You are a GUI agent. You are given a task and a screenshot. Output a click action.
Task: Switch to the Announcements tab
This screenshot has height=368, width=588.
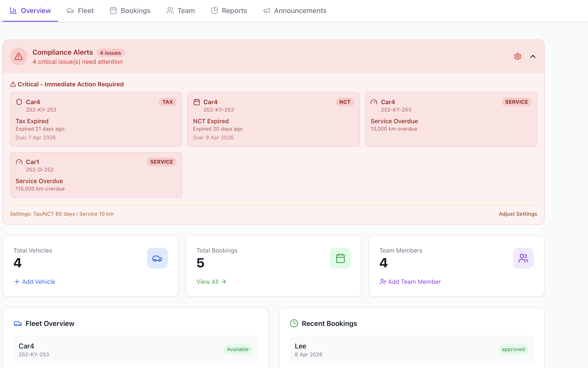(x=295, y=11)
